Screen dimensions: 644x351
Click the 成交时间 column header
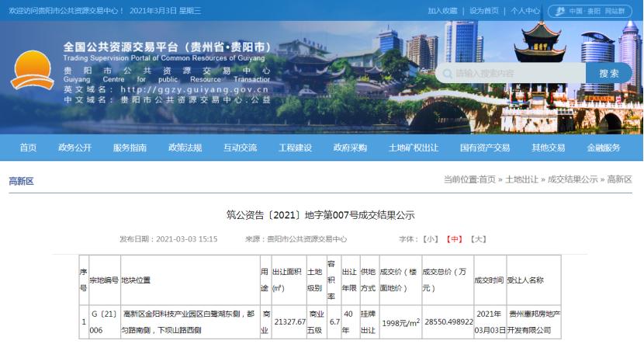pyautogui.click(x=489, y=280)
